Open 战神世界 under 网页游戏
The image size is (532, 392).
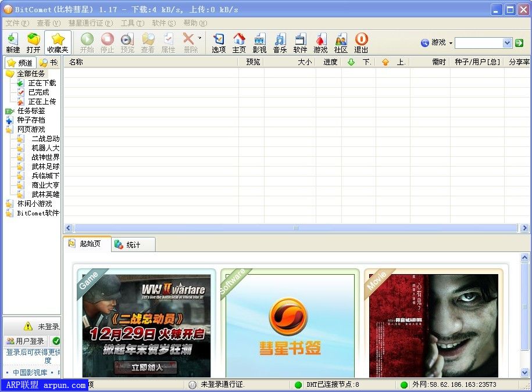point(45,157)
